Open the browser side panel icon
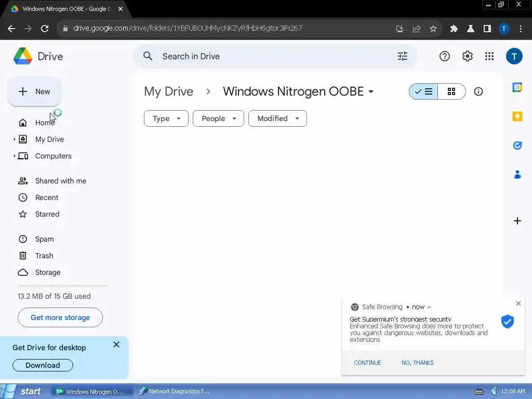 pos(487,29)
